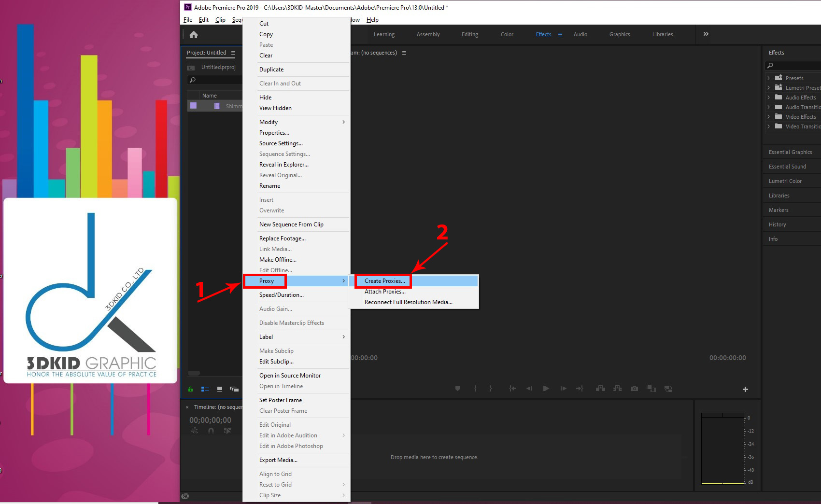821x504 pixels.
Task: Expand the Audio Transitions folder
Action: pyautogui.click(x=768, y=107)
